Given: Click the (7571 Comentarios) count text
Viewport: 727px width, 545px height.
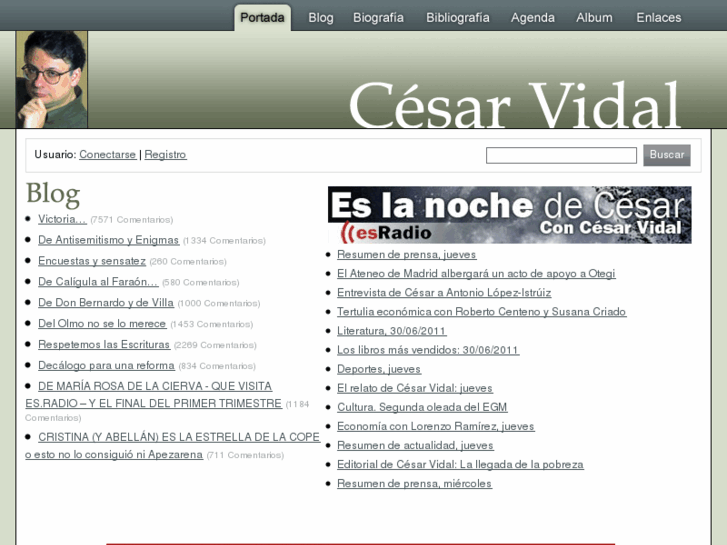Looking at the screenshot, I should click(x=132, y=219).
